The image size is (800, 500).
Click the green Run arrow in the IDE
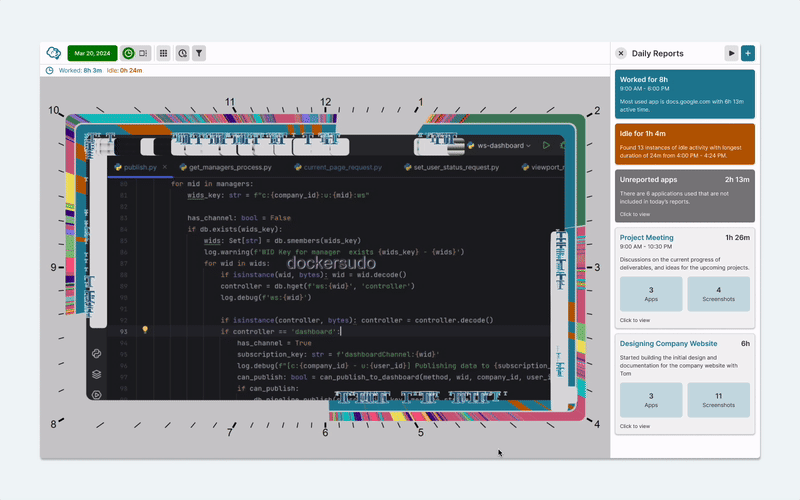pyautogui.click(x=546, y=145)
